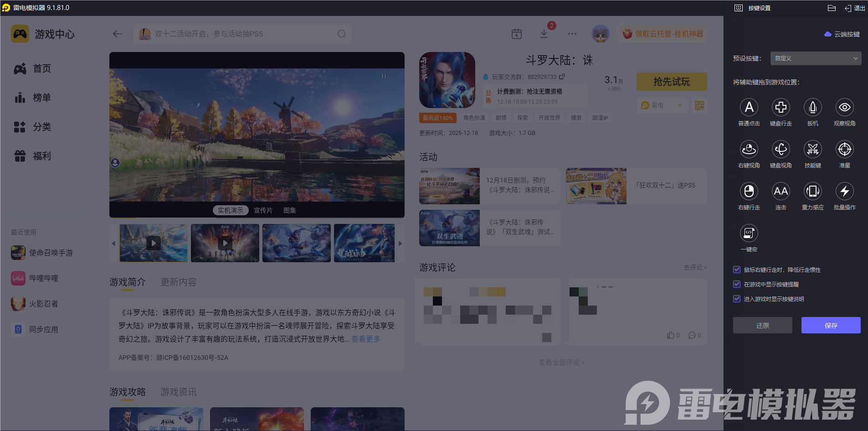This screenshot has height=431, width=868.
Task: Select the 一键宏 macro key icon
Action: pos(749,233)
